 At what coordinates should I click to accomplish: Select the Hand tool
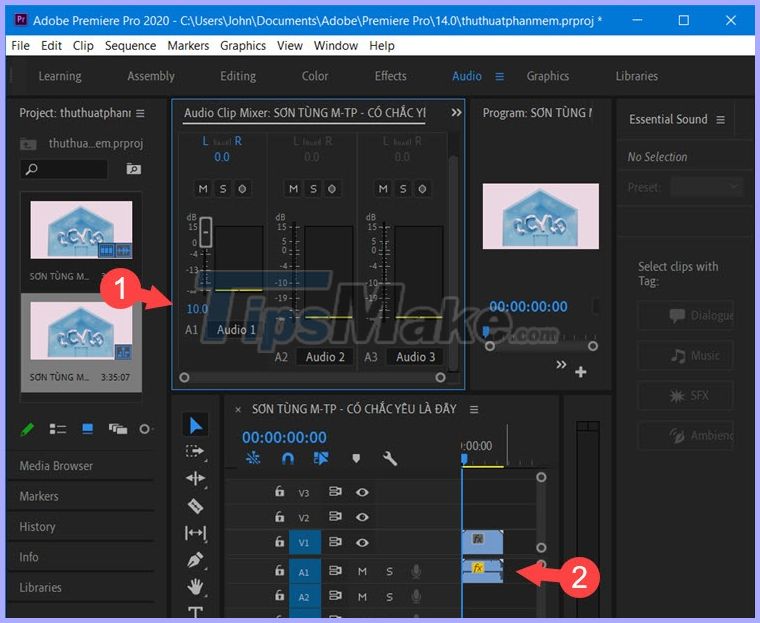point(195,587)
